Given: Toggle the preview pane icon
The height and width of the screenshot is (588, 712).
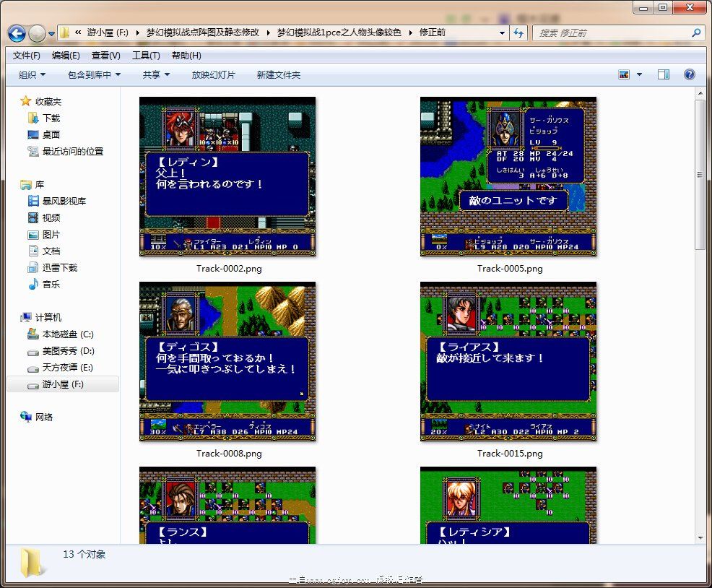Looking at the screenshot, I should (663, 74).
